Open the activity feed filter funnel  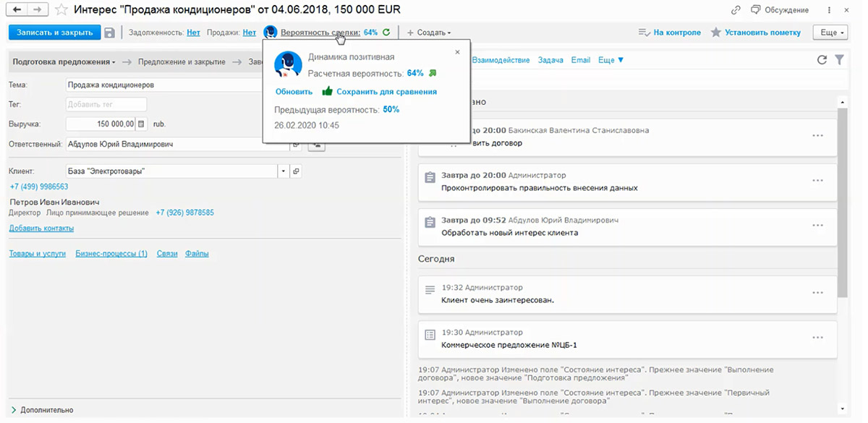tap(839, 60)
